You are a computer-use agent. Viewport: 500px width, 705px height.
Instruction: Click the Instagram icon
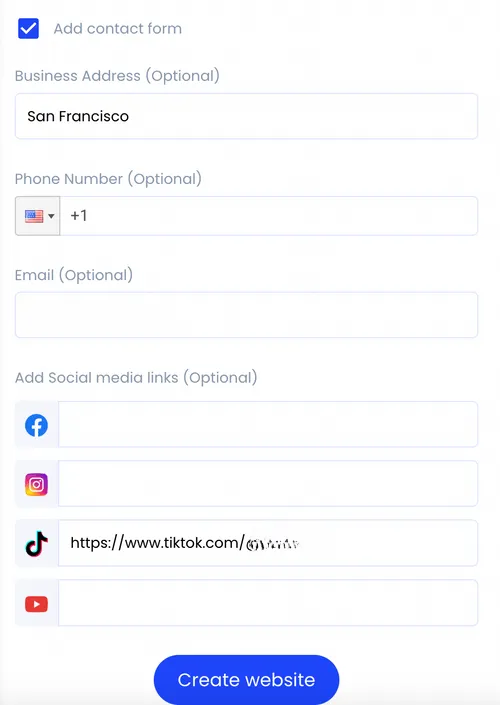(x=36, y=484)
